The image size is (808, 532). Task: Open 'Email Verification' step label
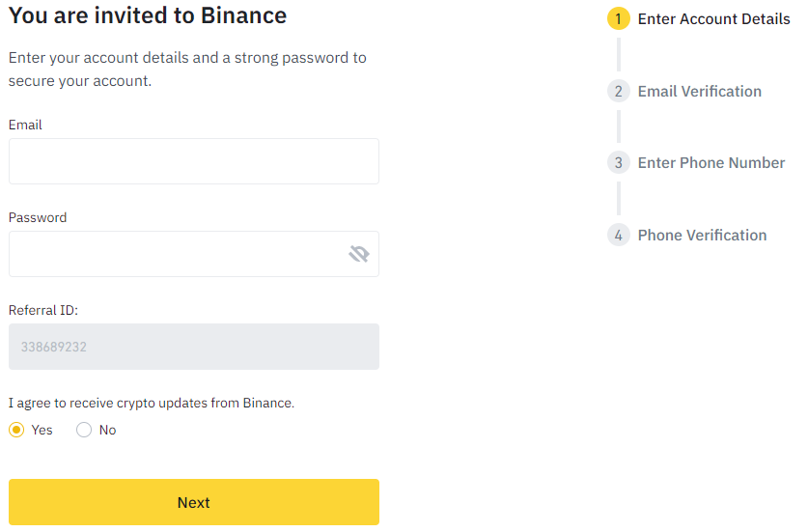coord(699,92)
